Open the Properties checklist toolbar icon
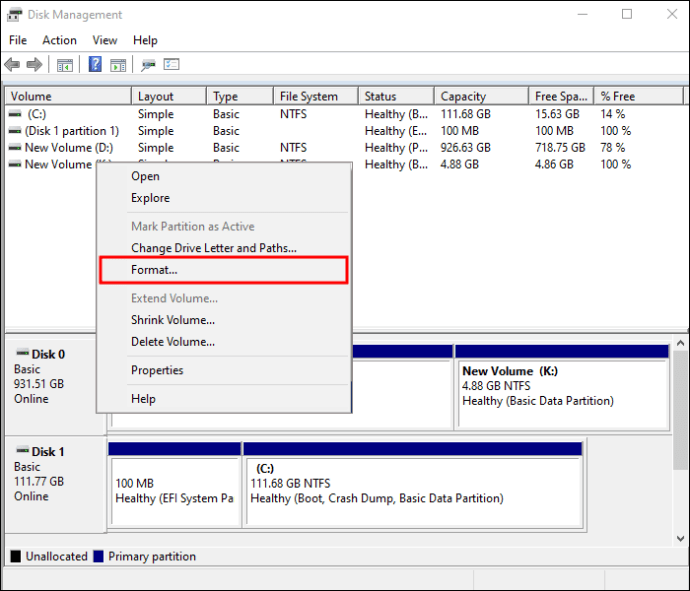The image size is (690, 591). tap(171, 65)
